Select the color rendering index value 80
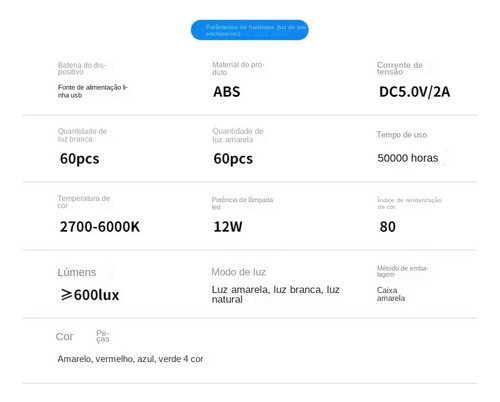Image resolution: width=500 pixels, height=402 pixels. click(x=388, y=227)
